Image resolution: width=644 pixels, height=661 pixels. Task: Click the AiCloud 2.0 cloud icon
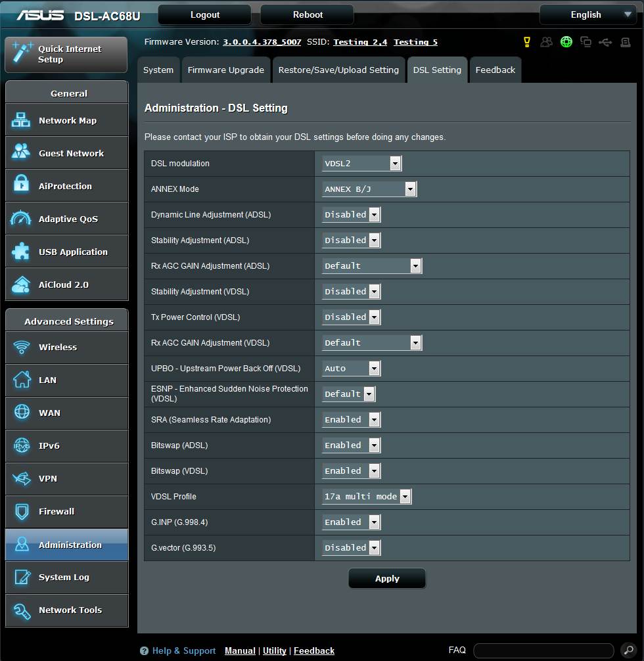point(20,285)
